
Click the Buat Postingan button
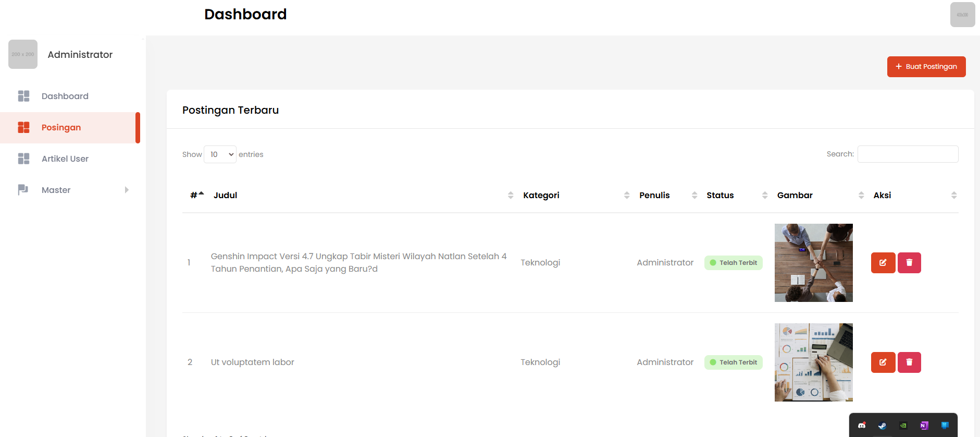coord(926,67)
